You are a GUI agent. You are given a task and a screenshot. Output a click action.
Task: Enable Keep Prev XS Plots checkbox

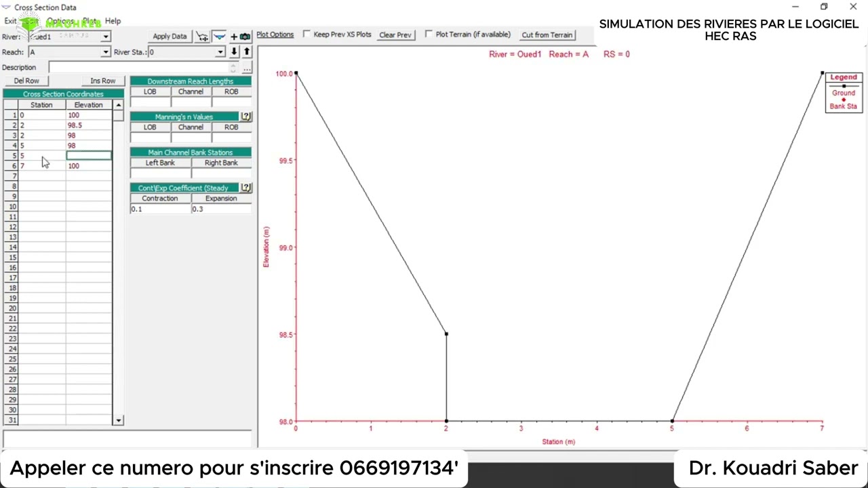pos(307,34)
